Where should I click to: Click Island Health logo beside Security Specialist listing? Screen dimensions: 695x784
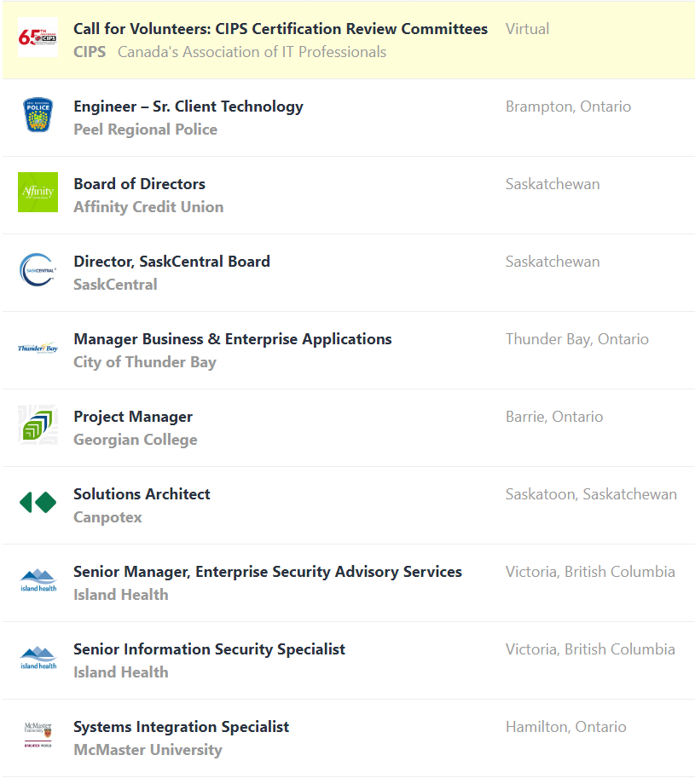pos(38,658)
